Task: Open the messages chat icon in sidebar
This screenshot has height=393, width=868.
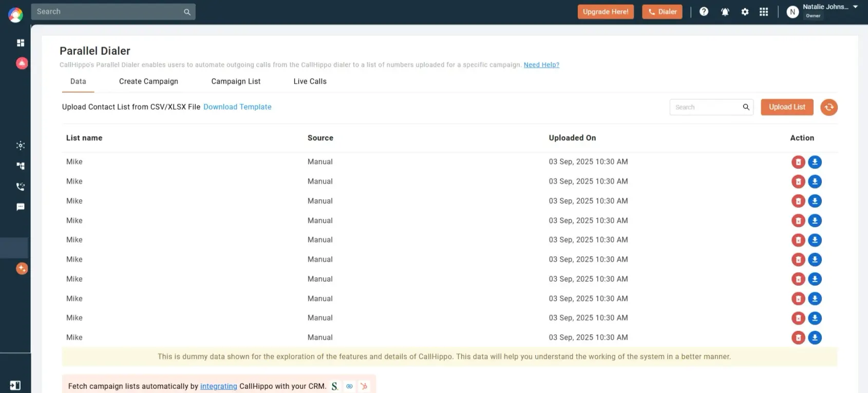Action: 21,207
